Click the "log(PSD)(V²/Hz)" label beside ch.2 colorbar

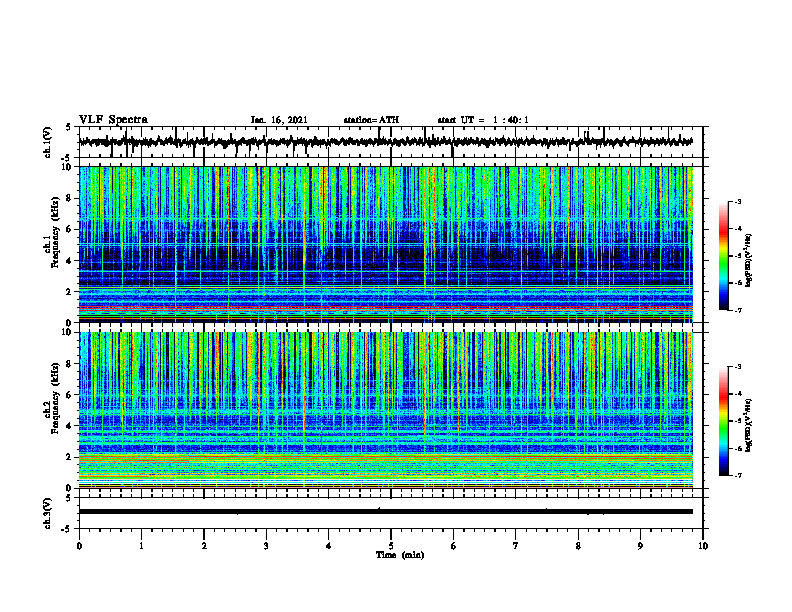pyautogui.click(x=748, y=425)
